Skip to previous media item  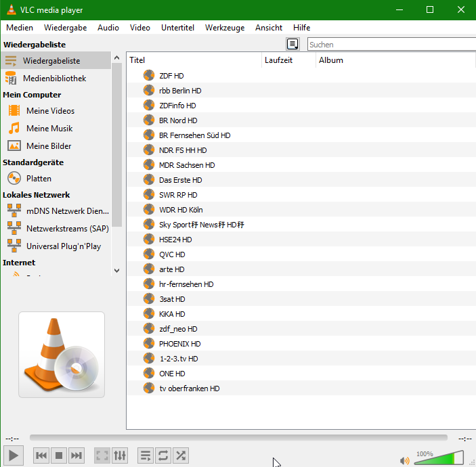(41, 455)
